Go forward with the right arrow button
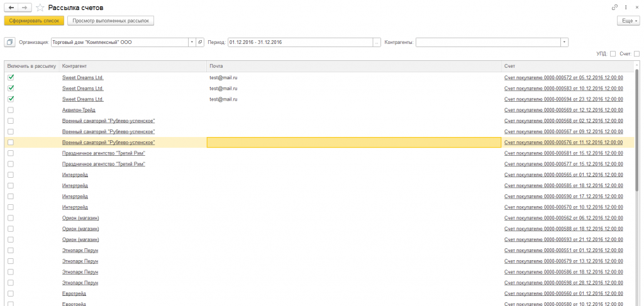 [25, 8]
